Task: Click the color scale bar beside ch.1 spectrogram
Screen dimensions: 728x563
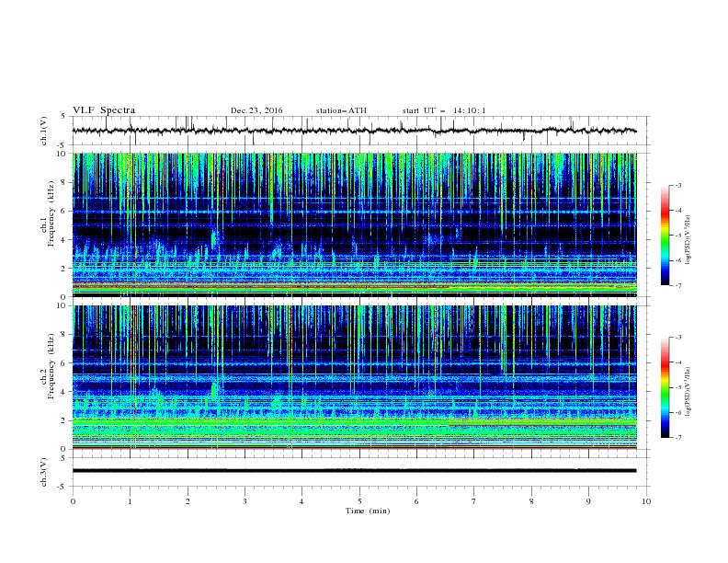Action: (665, 236)
